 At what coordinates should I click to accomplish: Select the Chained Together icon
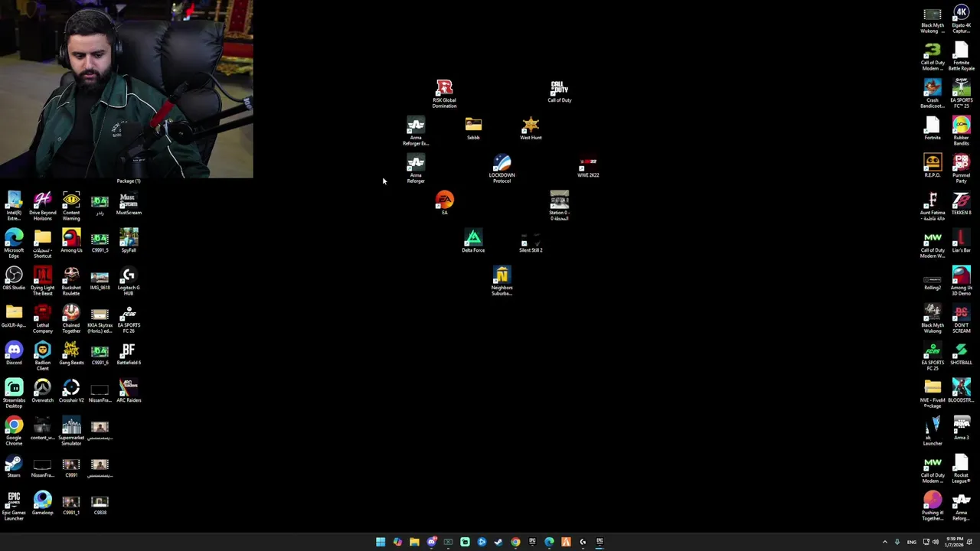click(x=71, y=318)
